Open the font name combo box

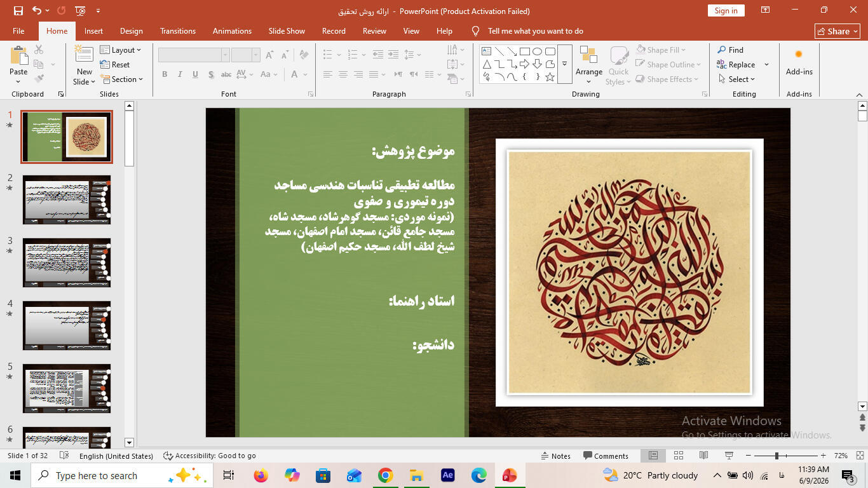(x=193, y=55)
